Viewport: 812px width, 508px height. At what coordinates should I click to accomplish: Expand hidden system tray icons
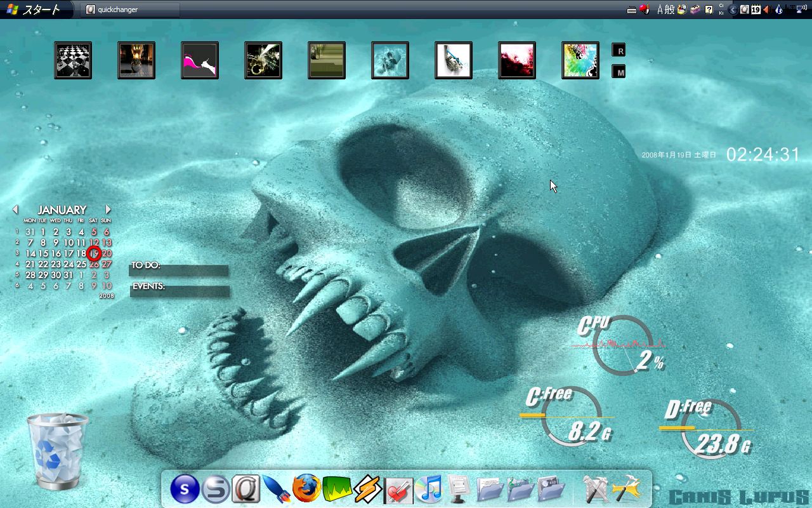point(733,10)
